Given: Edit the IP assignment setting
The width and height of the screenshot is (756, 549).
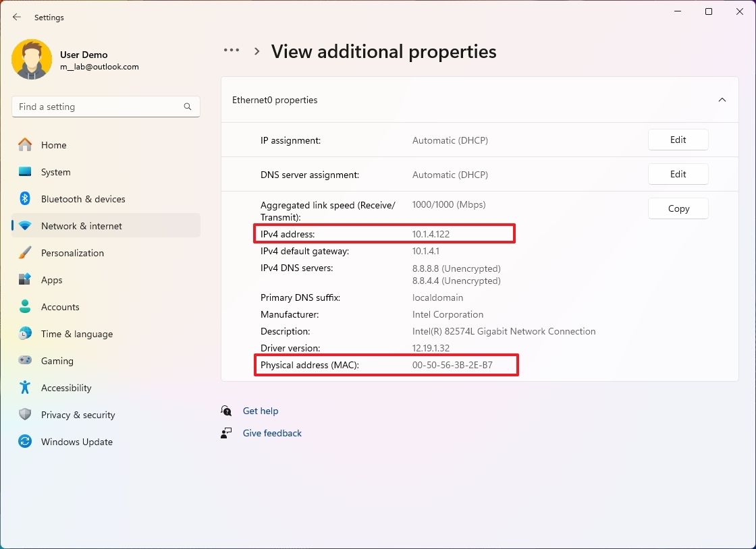Looking at the screenshot, I should tap(678, 140).
